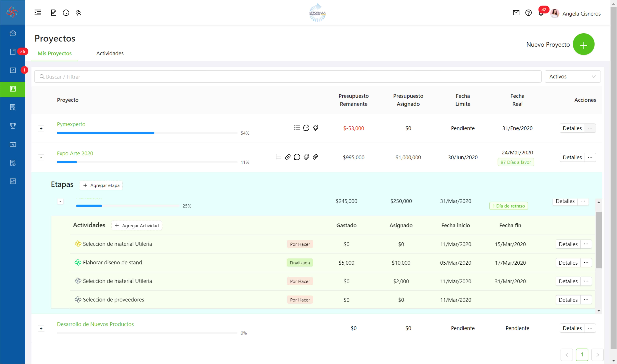Open the Expo Arte 2020 project link
The height and width of the screenshot is (364, 617).
pos(75,153)
